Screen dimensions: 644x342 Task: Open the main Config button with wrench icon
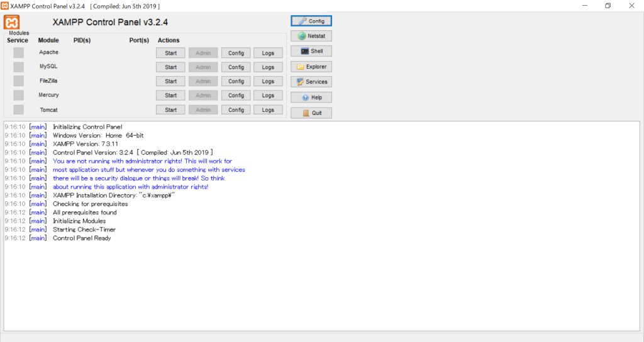311,21
